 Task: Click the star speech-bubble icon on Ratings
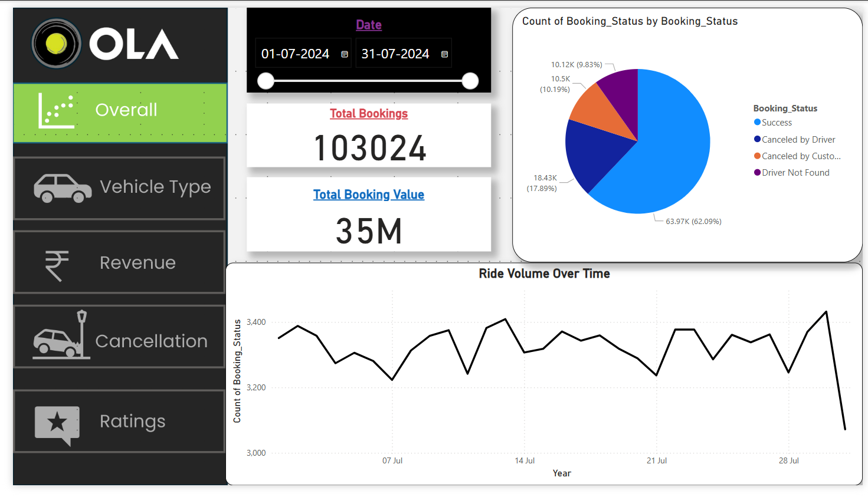57,426
